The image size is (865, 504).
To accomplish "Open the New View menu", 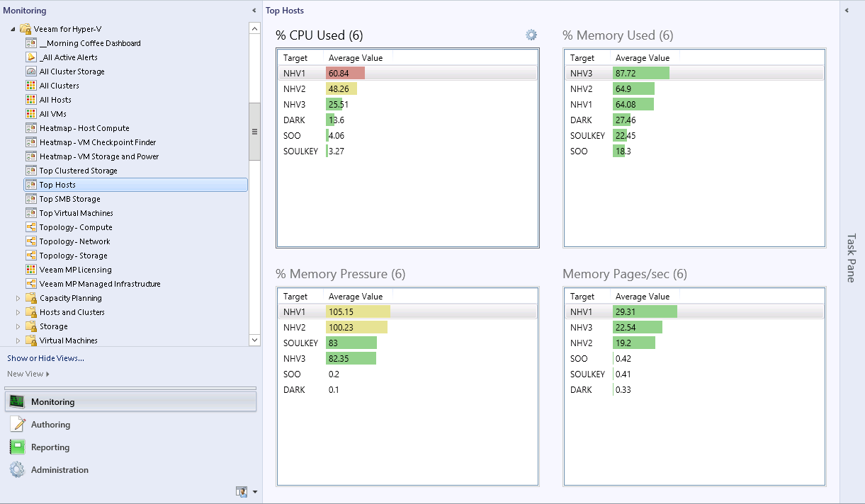I will click(28, 374).
